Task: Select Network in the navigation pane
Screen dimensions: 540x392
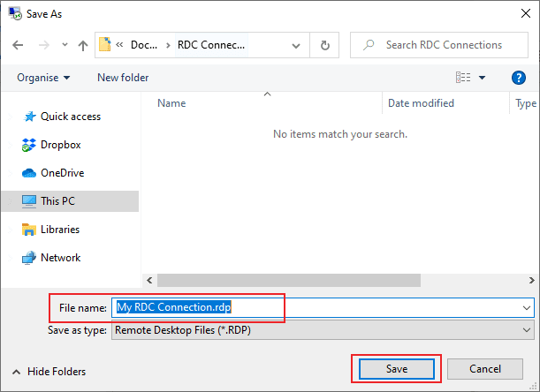Action: pos(60,258)
